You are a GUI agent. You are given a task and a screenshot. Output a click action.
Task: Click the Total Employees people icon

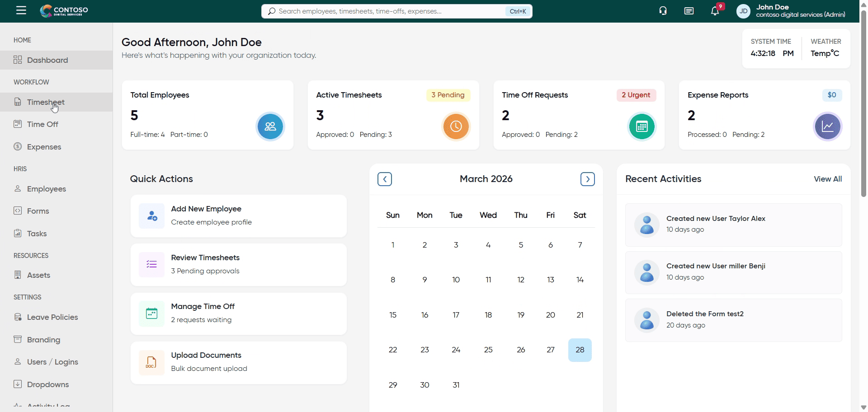coord(270,126)
